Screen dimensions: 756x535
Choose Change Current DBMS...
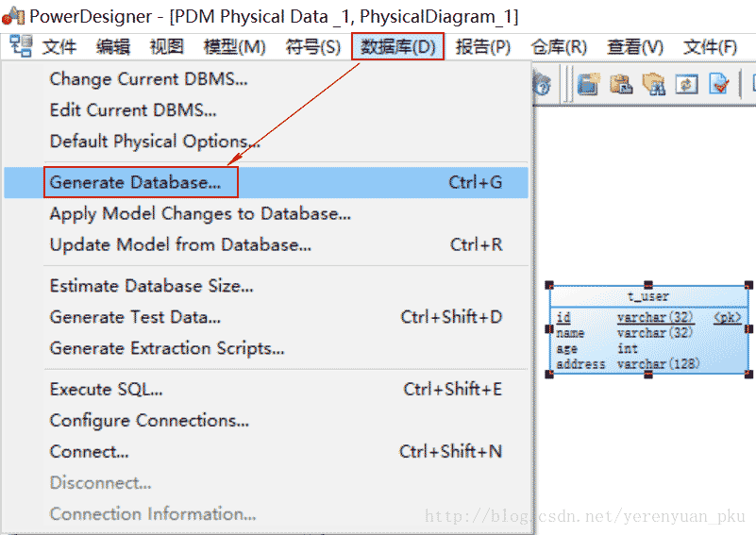tap(266, 78)
